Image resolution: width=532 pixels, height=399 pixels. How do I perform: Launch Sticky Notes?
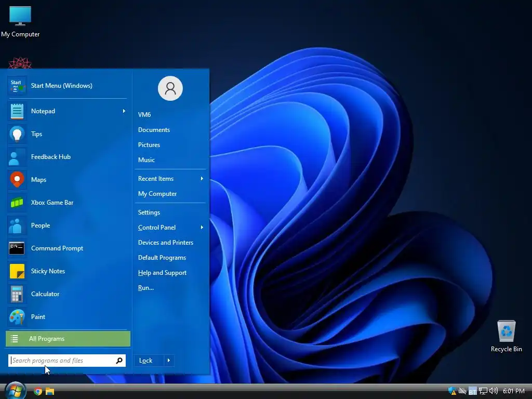68,271
